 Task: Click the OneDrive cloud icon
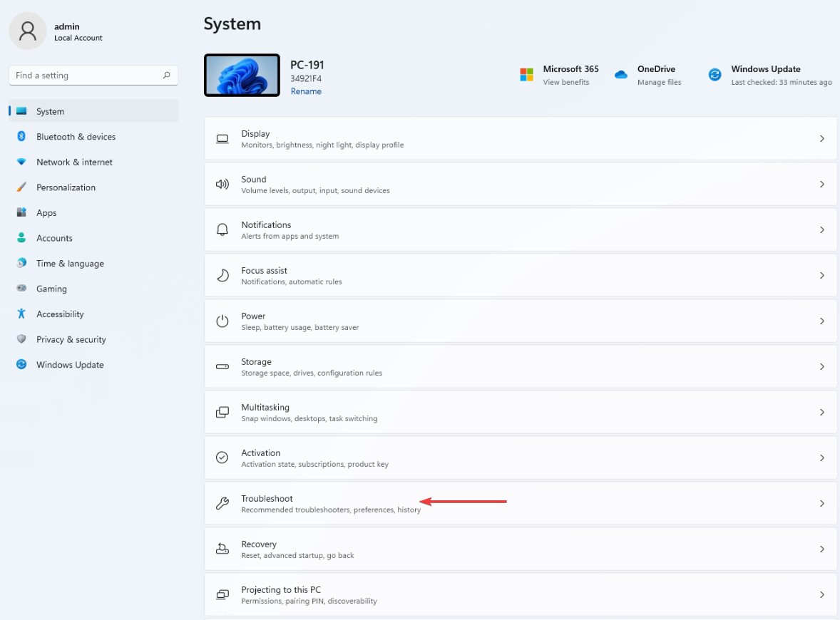[620, 74]
